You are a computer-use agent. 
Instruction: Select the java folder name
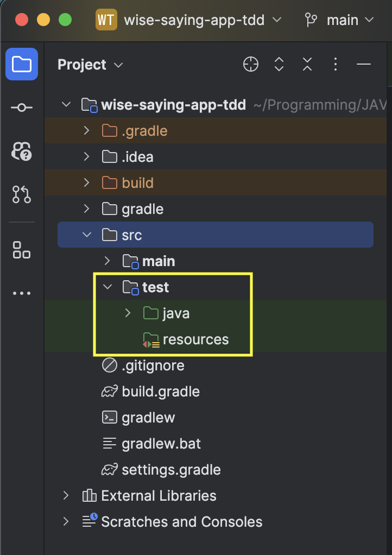click(x=176, y=313)
